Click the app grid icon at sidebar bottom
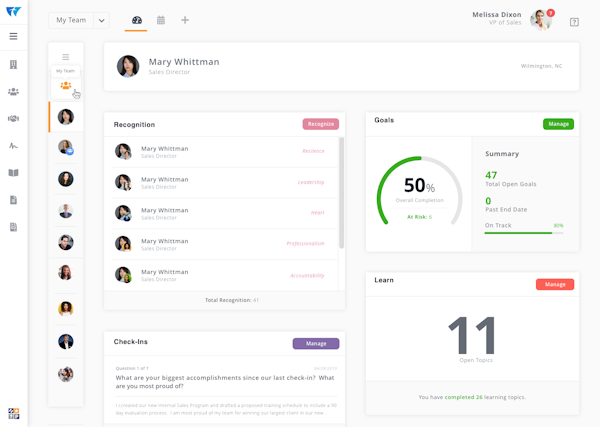Screen dimensions: 600x427 tap(14, 414)
